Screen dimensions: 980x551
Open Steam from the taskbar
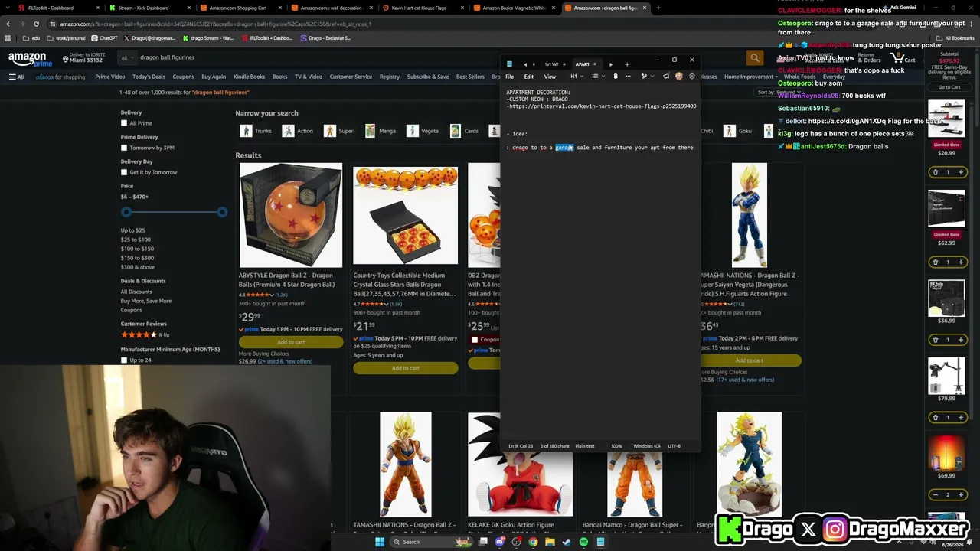click(567, 542)
